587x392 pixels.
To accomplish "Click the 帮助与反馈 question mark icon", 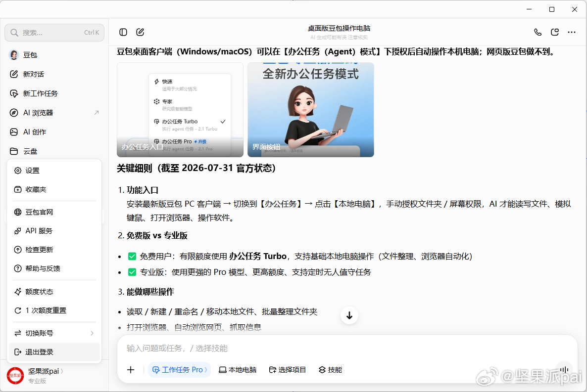I will pos(18,268).
